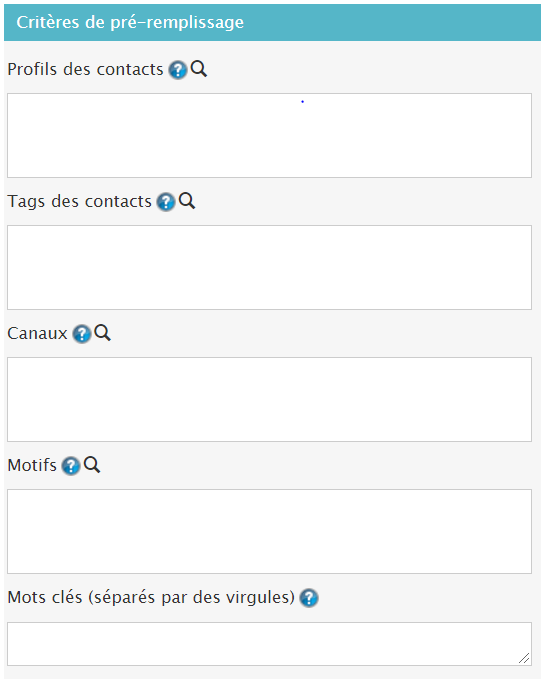This screenshot has height=681, width=541.
Task: Click inside Tags des contacts box
Action: click(269, 268)
